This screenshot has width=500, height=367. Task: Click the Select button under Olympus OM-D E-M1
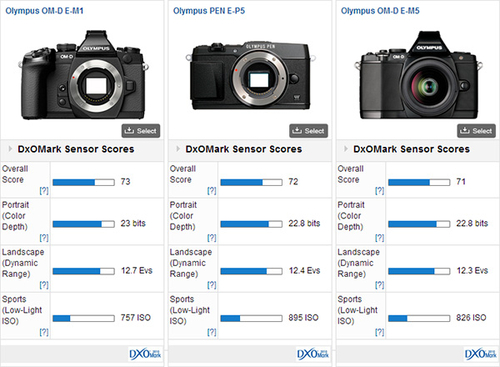coord(141,131)
